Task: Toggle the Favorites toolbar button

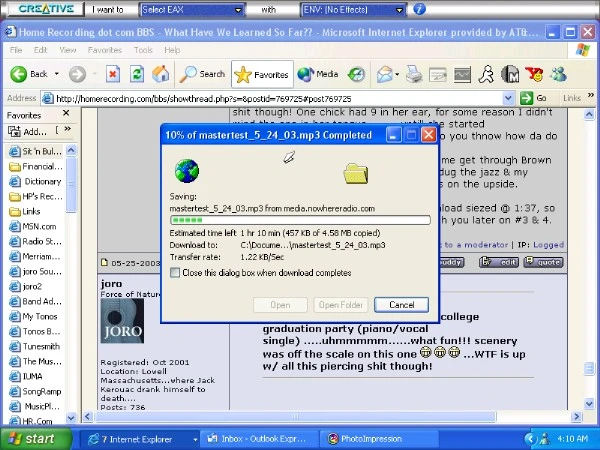Action: (262, 75)
